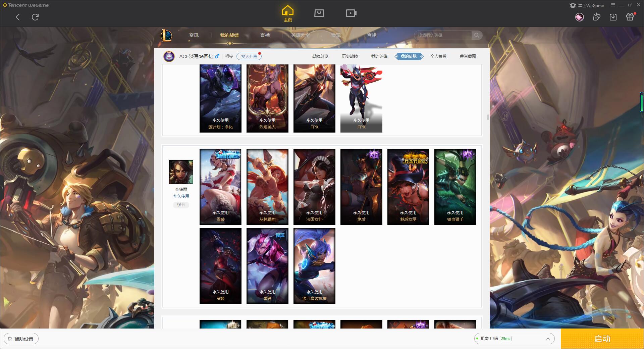Click the 启动 launch button
Viewport: 644px width, 349px height.
pyautogui.click(x=602, y=339)
